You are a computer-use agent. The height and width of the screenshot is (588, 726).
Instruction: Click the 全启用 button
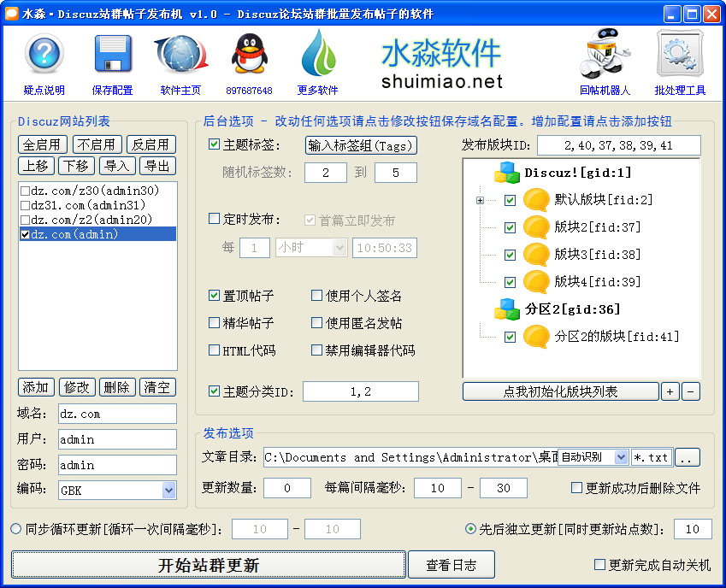tap(43, 144)
